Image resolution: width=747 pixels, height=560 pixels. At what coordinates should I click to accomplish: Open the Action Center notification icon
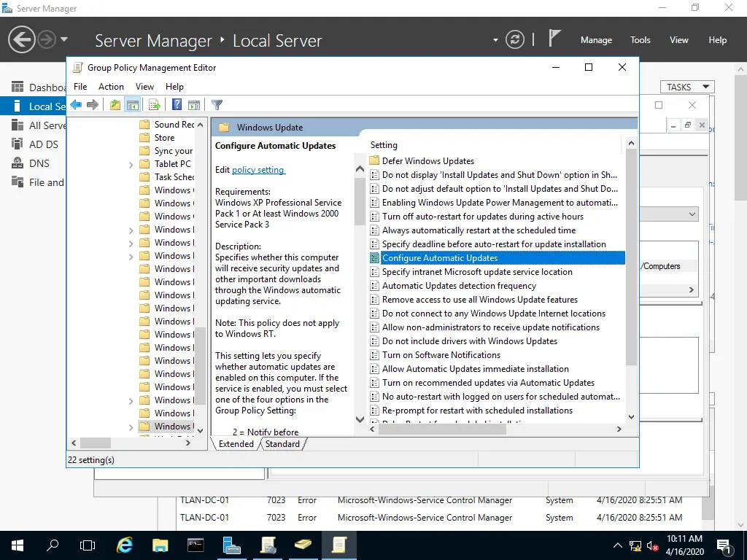724,546
